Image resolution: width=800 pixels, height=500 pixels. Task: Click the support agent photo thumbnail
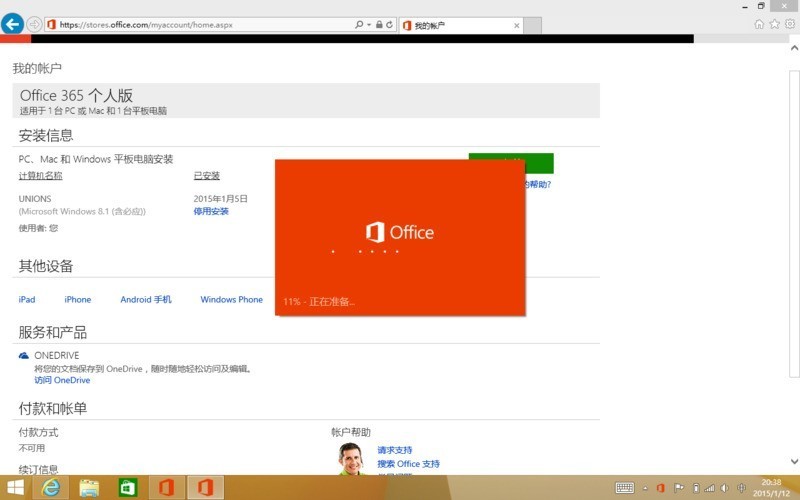(351, 459)
